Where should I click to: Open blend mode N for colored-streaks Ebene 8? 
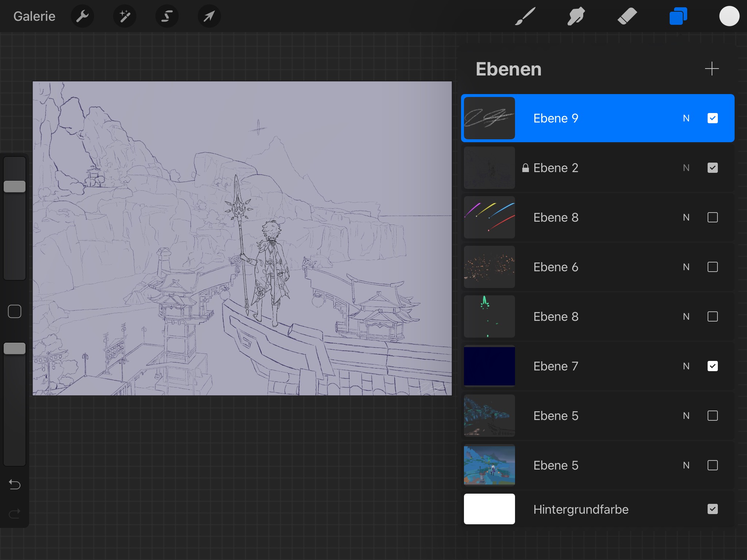686,217
